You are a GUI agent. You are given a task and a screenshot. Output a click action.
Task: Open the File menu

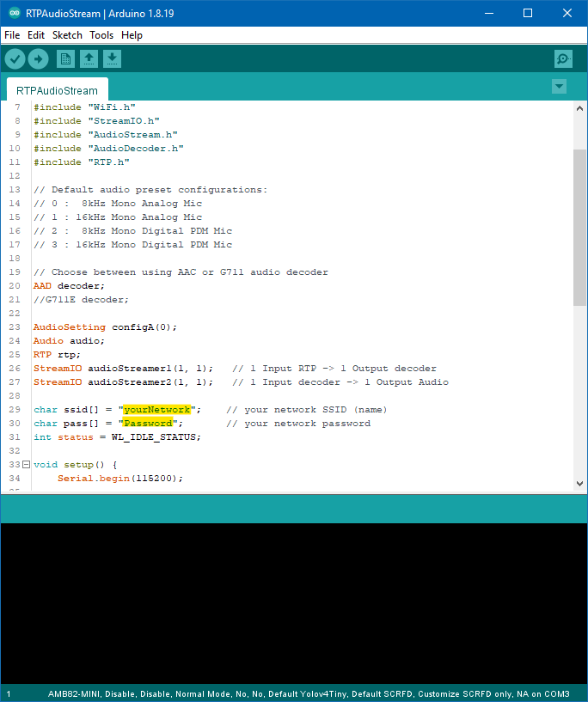pyautogui.click(x=12, y=35)
